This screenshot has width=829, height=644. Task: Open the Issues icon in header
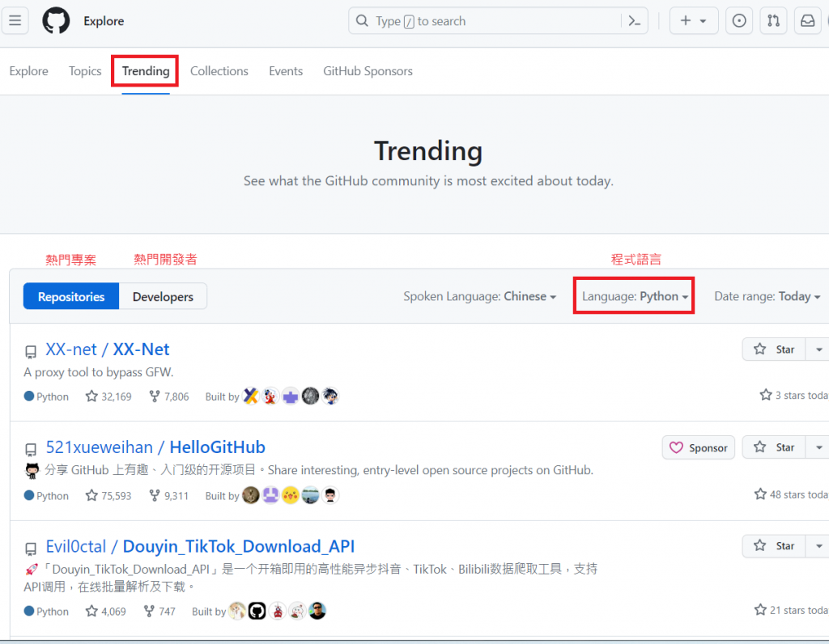tap(739, 21)
